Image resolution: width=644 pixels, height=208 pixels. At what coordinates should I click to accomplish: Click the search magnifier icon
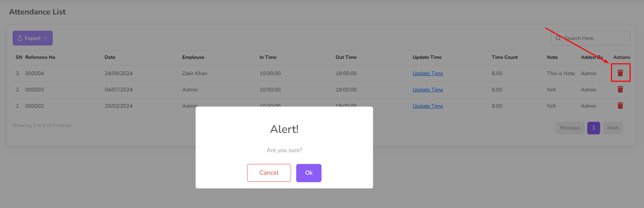(x=558, y=38)
